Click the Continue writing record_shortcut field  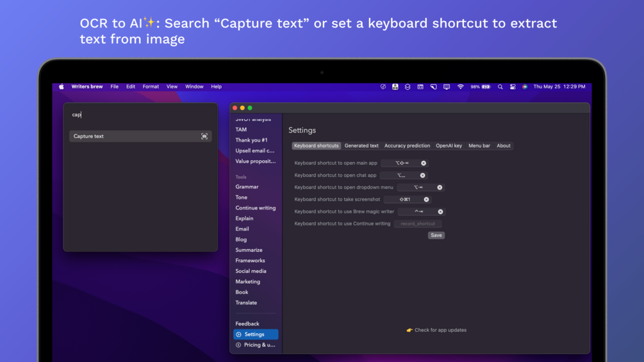[x=418, y=224]
